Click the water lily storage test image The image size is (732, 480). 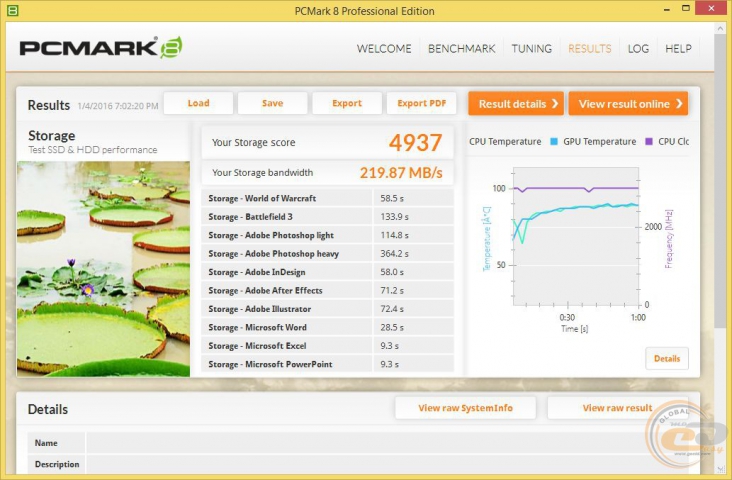click(x=104, y=269)
